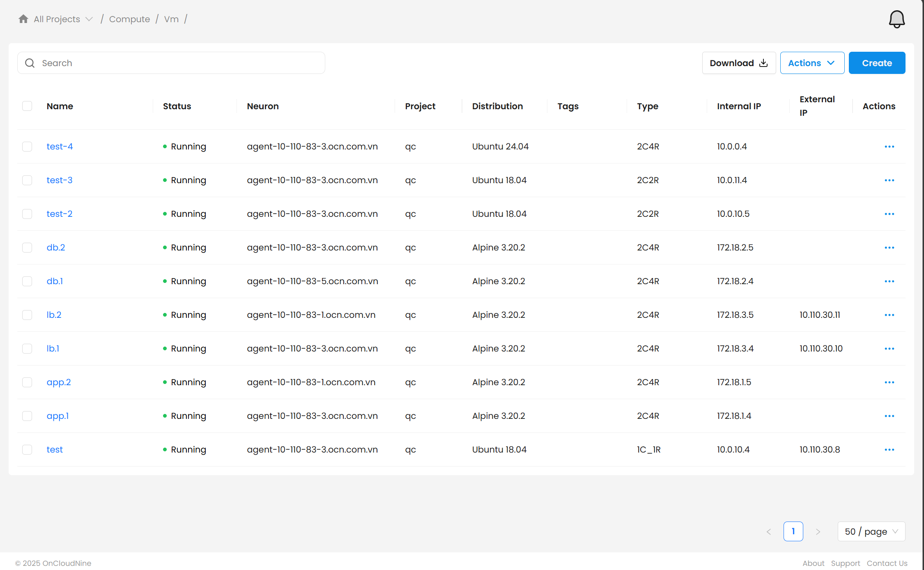Toggle the select-all header checkbox

[27, 106]
